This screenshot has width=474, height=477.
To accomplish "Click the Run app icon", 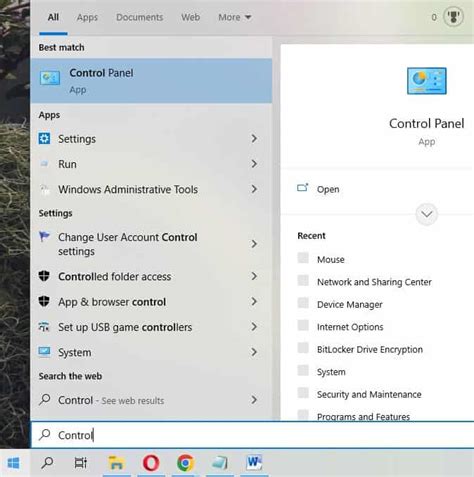I will [x=44, y=164].
